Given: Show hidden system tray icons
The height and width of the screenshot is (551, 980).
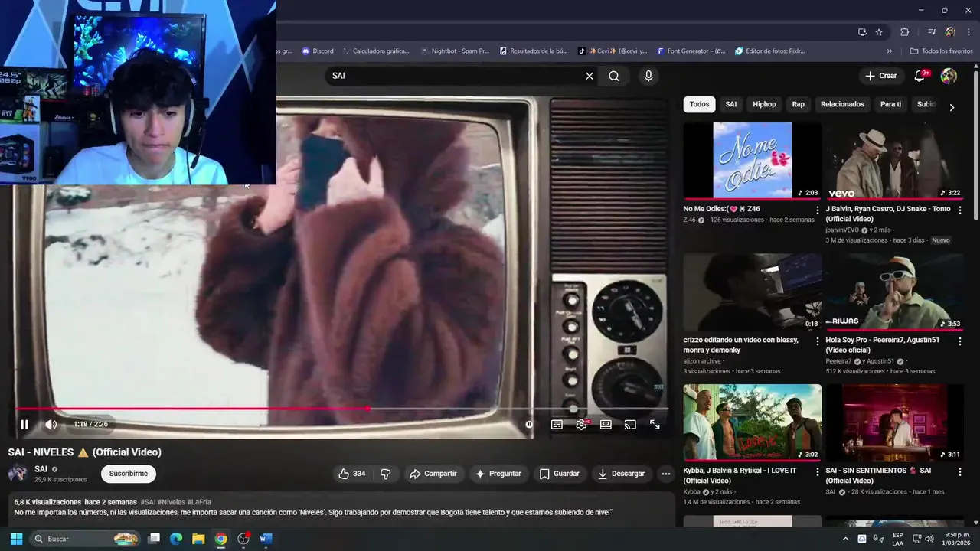Looking at the screenshot, I should pyautogui.click(x=846, y=539).
